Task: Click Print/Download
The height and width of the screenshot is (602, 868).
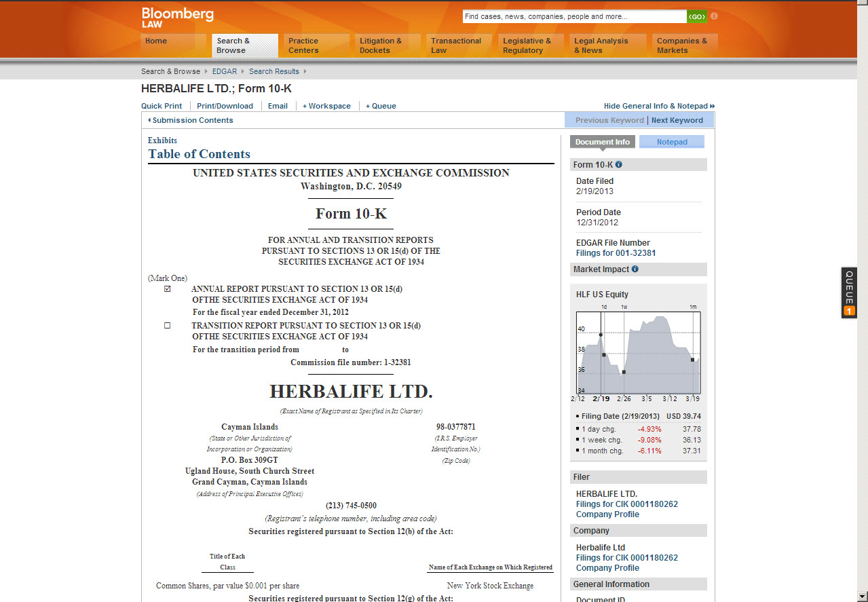Action: 225,106
